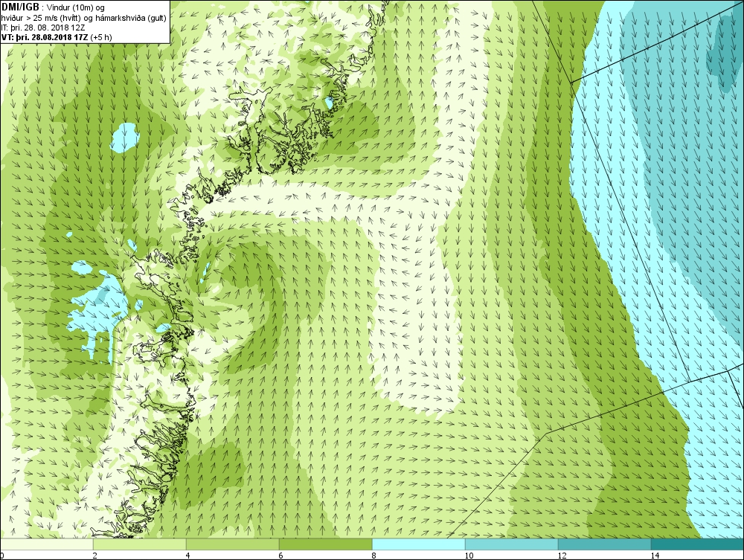744x560 pixels.
Task: Click the valid time 'VT: þri. 28.08.2018 17Z'
Action: pyautogui.click(x=44, y=37)
